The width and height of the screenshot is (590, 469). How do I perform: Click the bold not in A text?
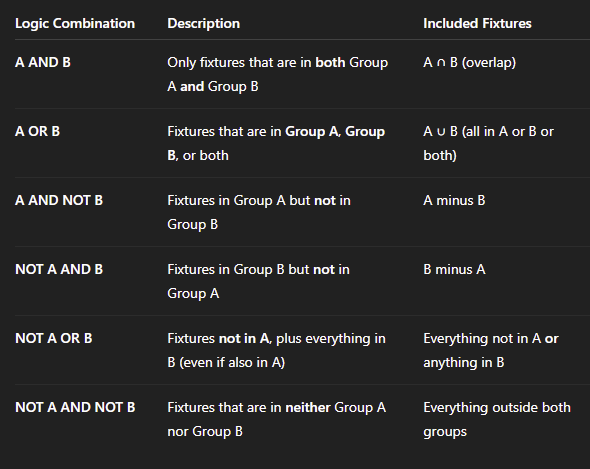[x=244, y=338]
